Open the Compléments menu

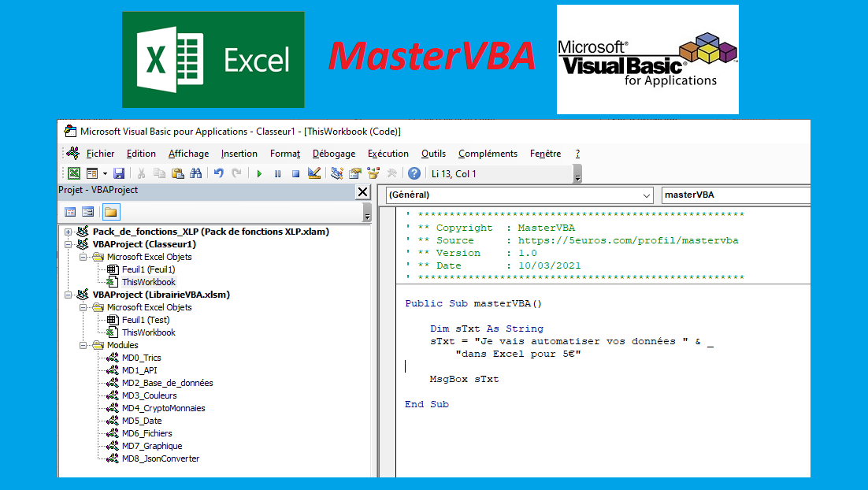(488, 154)
